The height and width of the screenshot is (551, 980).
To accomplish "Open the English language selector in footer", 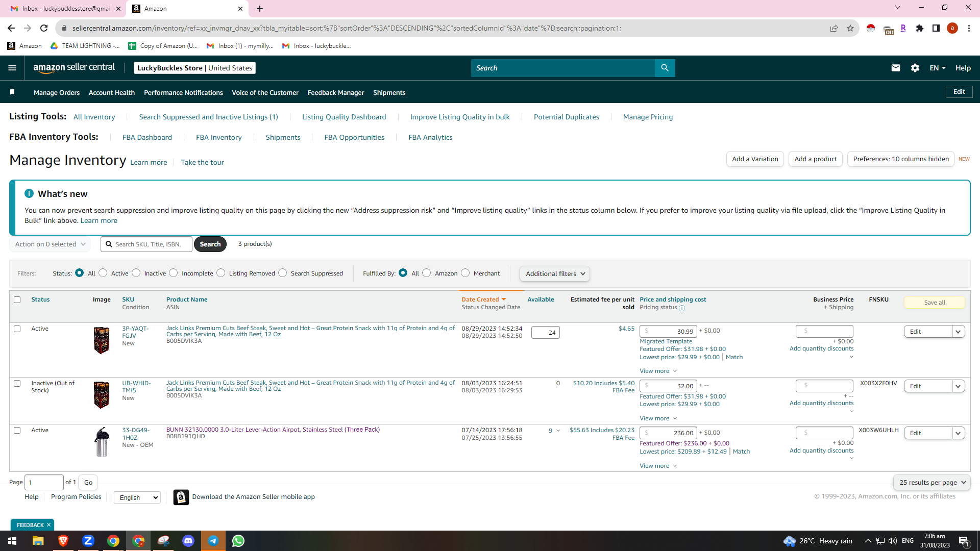I will click(x=137, y=497).
